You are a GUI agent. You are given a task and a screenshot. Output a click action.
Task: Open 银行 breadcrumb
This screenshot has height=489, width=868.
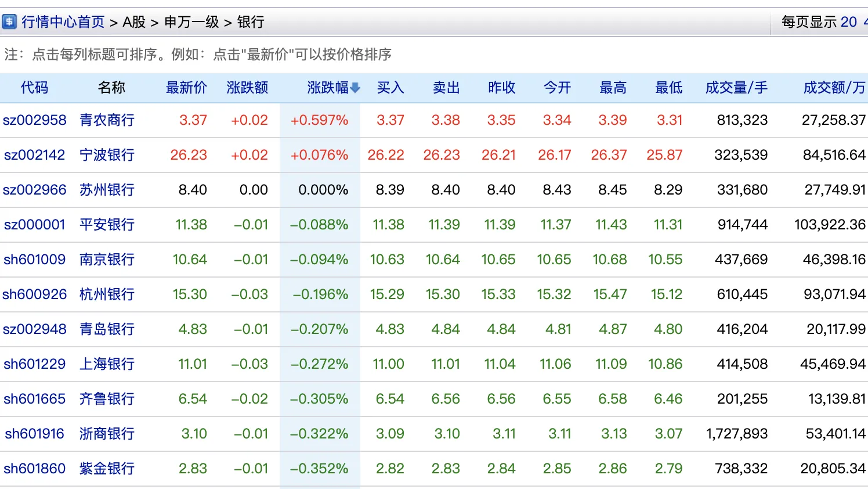[x=251, y=22]
